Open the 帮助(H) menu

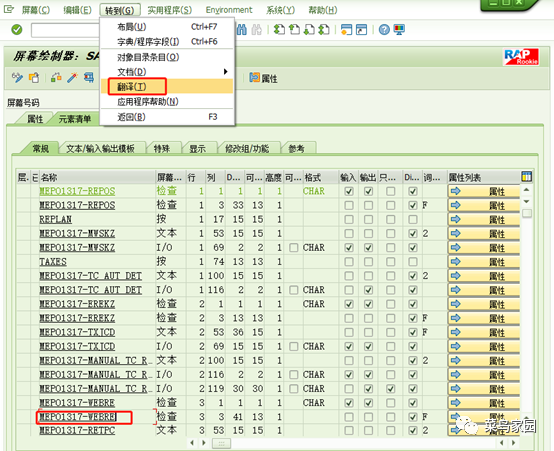point(323,10)
